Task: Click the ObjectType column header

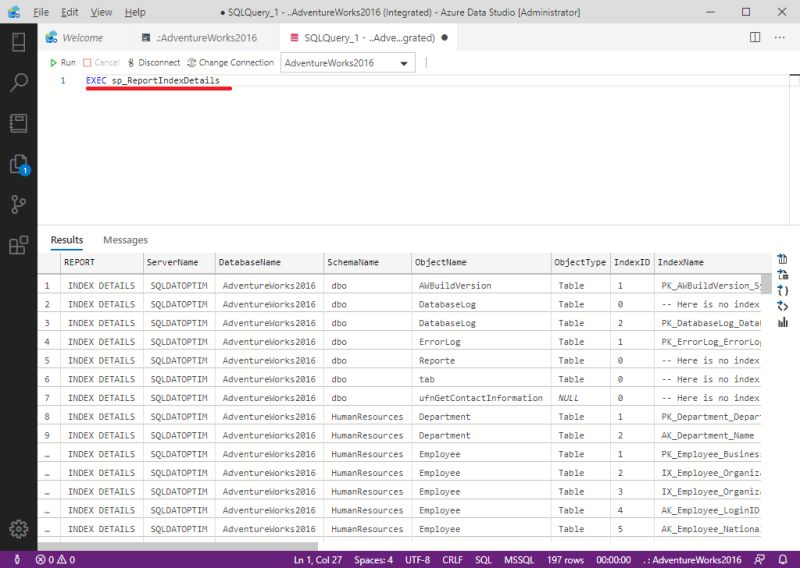Action: [x=581, y=262]
